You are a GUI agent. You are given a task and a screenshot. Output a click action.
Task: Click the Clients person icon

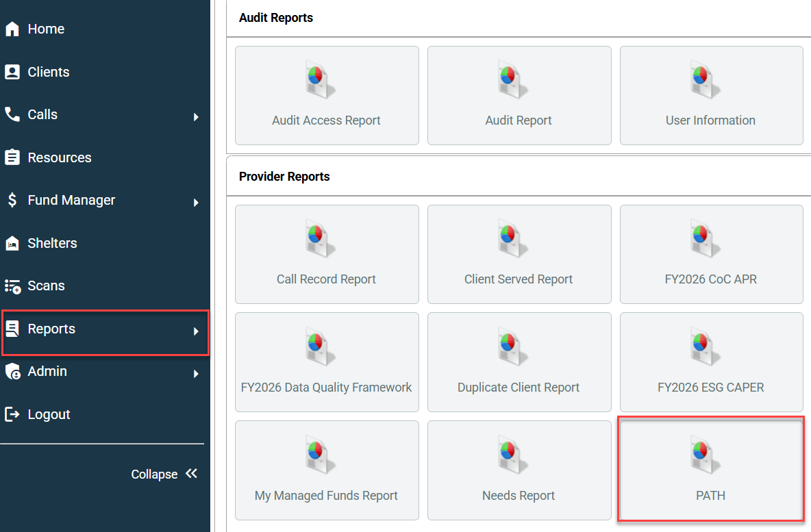[12, 72]
